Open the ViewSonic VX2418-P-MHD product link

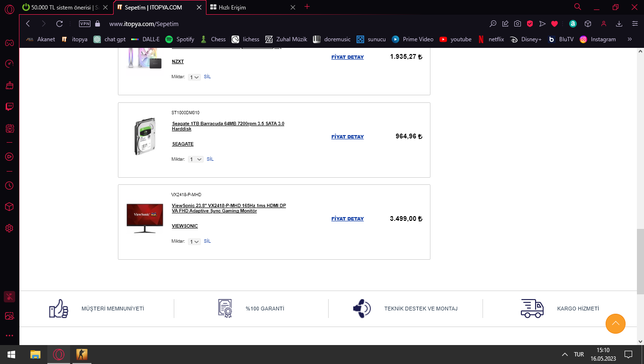pos(229,208)
